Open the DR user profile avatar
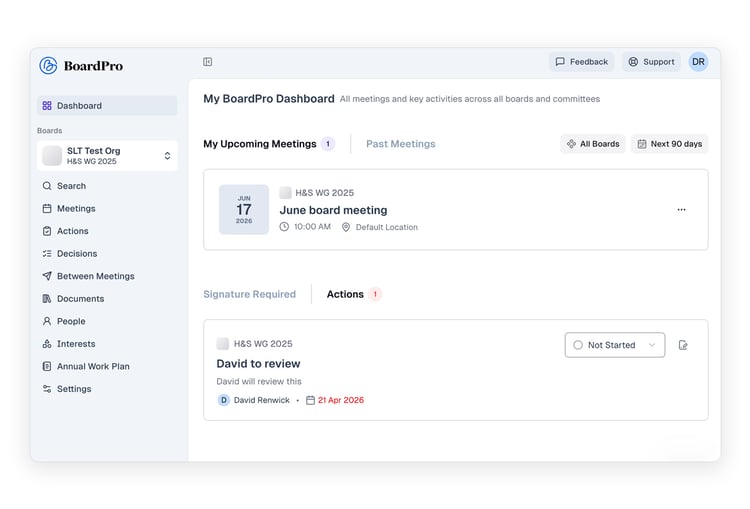The image size is (750, 509). tap(698, 62)
